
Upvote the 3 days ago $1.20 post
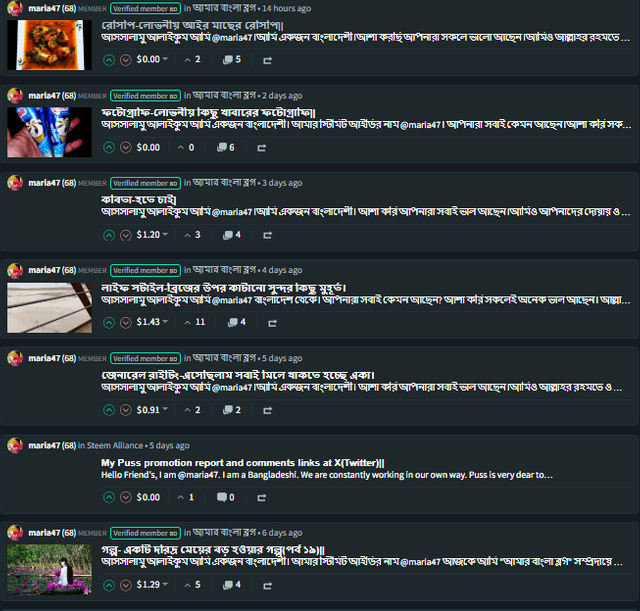pyautogui.click(x=109, y=235)
